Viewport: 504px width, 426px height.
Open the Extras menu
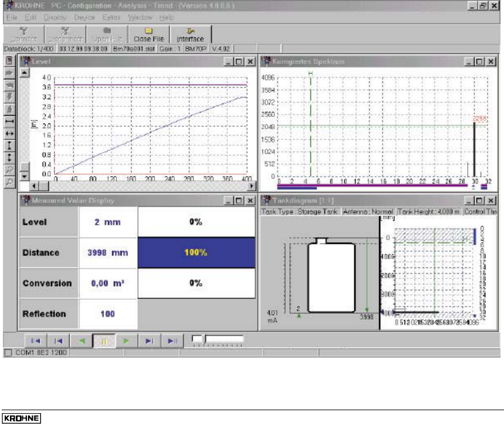(111, 18)
